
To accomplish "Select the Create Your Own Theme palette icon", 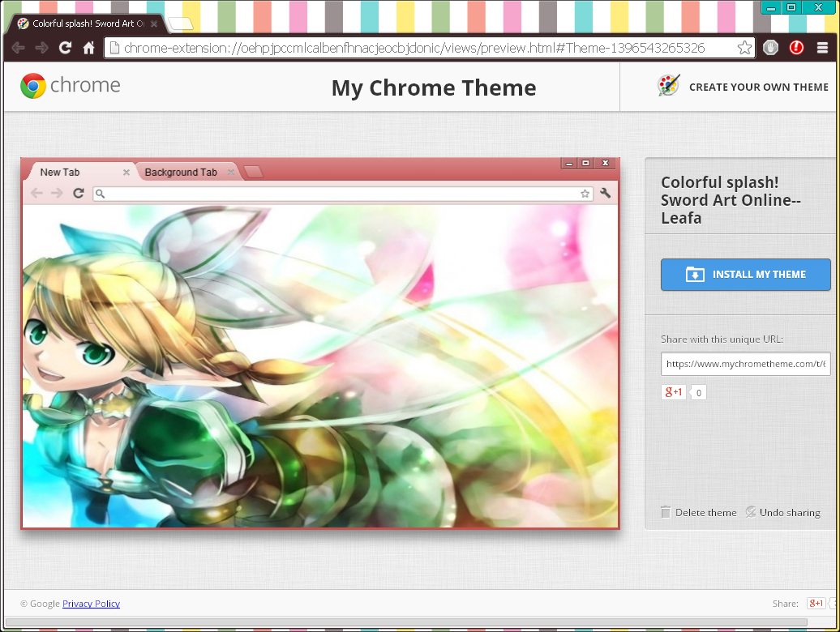I will [669, 83].
